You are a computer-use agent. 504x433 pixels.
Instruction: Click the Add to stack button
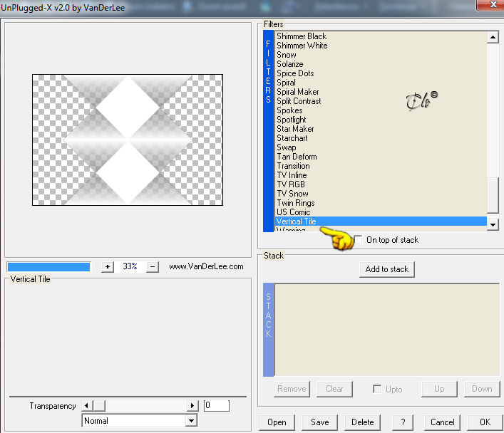coord(386,269)
